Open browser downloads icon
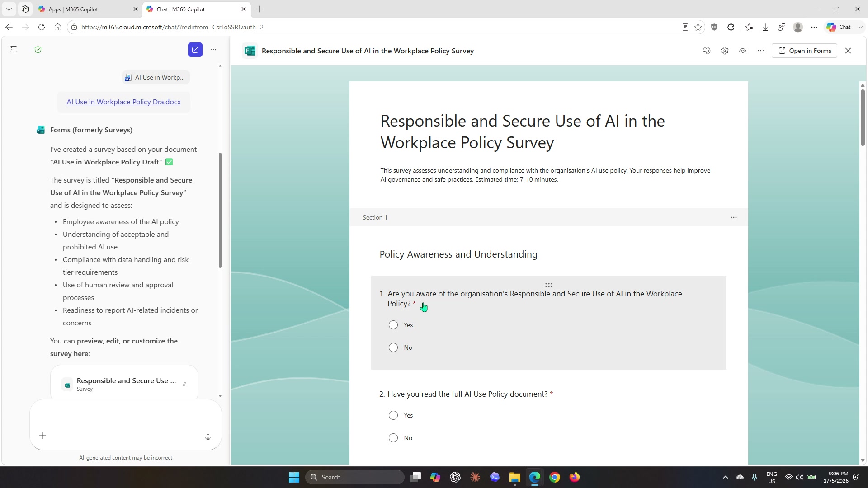Viewport: 868px width, 488px height. (x=765, y=27)
